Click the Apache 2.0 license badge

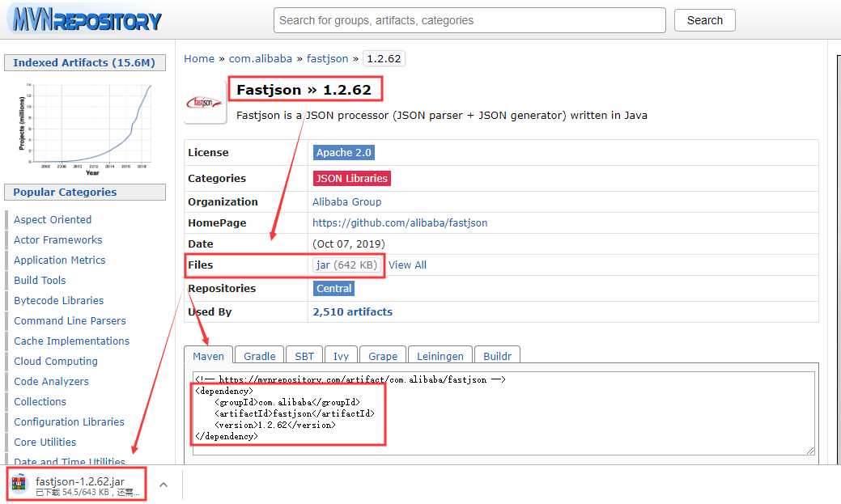(343, 152)
